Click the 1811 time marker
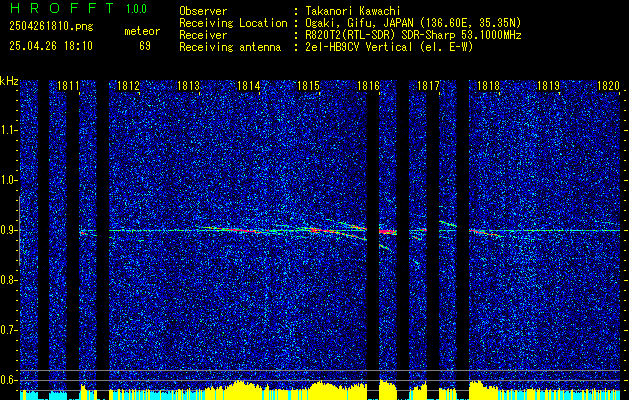The width and height of the screenshot is (629, 400). click(68, 86)
